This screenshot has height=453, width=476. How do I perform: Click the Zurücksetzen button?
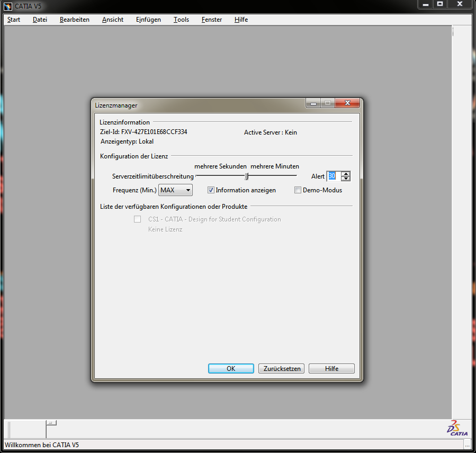coord(281,369)
